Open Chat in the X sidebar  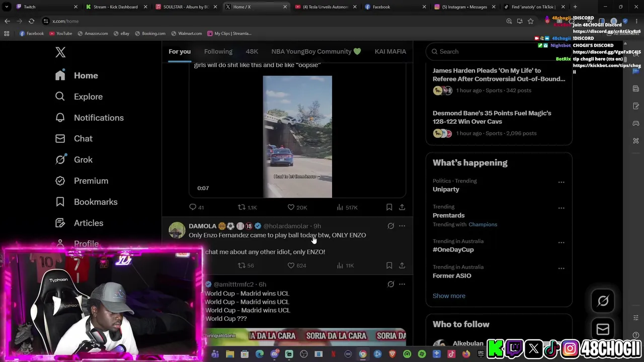(x=74, y=139)
